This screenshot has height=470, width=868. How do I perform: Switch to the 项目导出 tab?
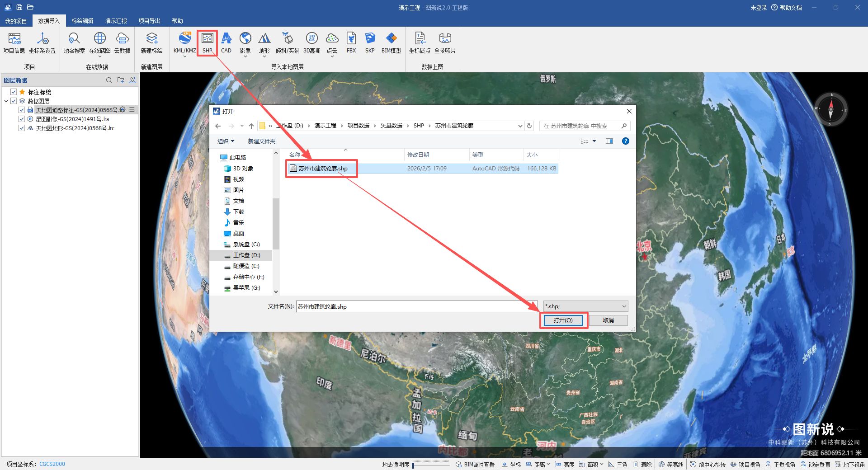pos(149,21)
